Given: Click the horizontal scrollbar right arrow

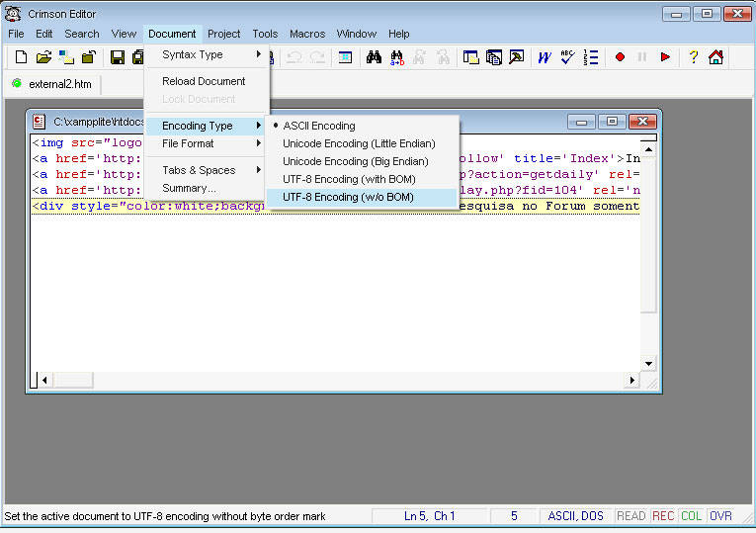Looking at the screenshot, I should point(632,380).
